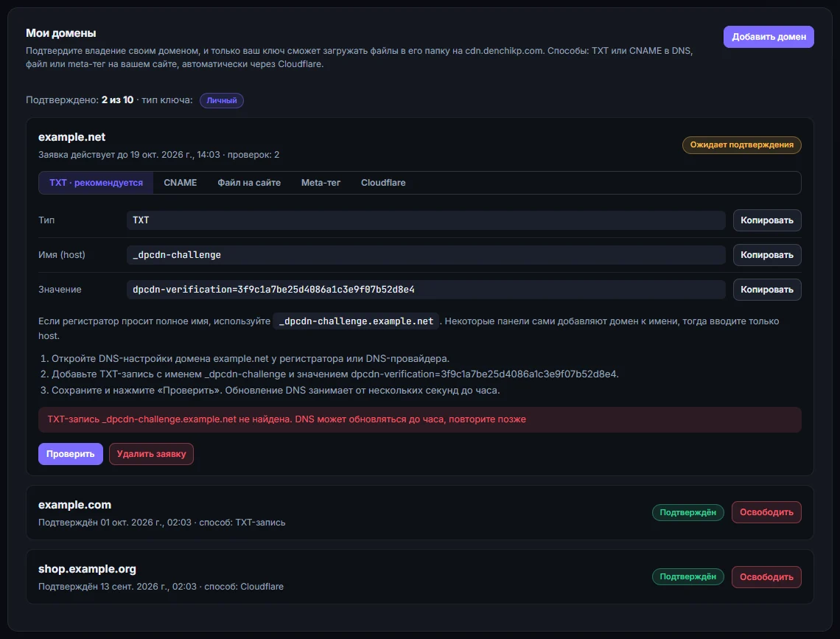Click the red «TXT-запись … не найдена» error message
The width and height of the screenshot is (840, 639).
click(x=420, y=419)
